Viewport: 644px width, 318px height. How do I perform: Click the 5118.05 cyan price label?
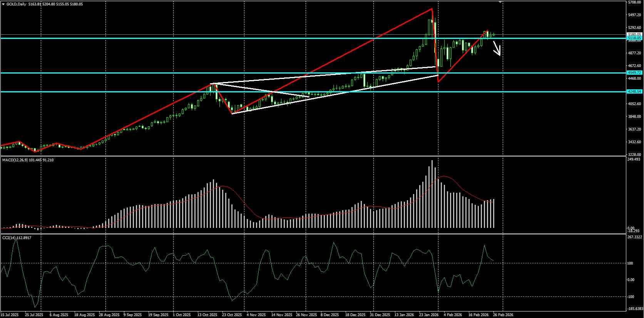pyautogui.click(x=634, y=38)
